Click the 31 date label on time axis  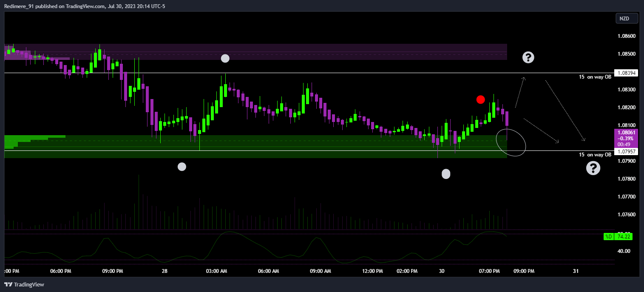(x=576, y=271)
